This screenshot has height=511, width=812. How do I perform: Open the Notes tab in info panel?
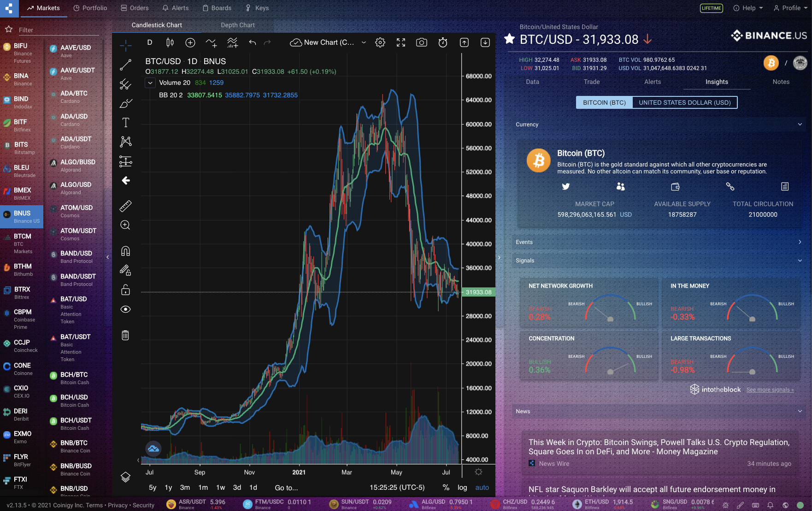click(x=781, y=82)
